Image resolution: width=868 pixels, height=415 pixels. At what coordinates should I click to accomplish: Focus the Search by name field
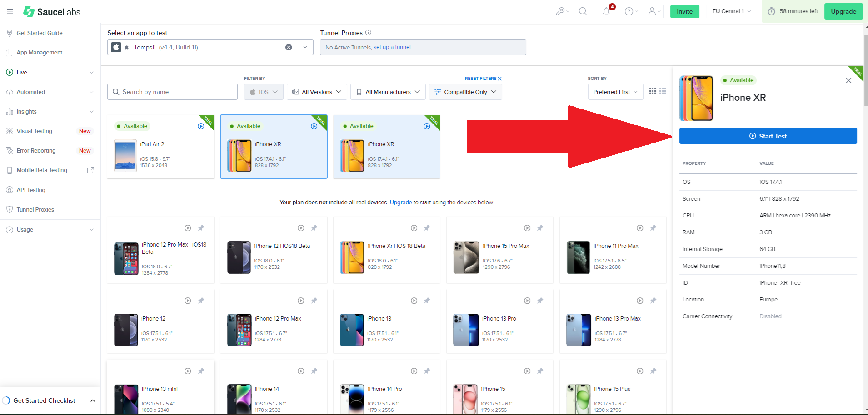click(x=172, y=92)
